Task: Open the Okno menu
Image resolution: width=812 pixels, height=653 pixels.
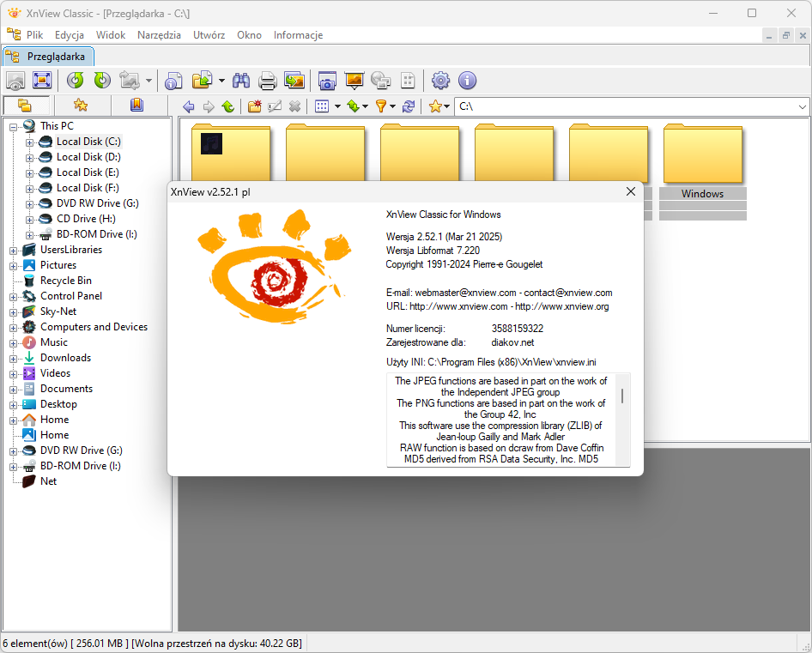Action: tap(249, 34)
